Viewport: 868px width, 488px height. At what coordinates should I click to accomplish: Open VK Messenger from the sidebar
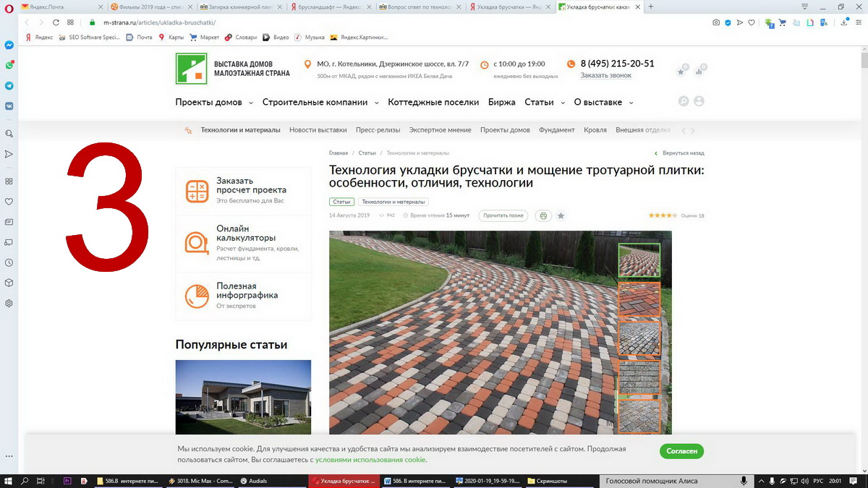click(x=9, y=106)
